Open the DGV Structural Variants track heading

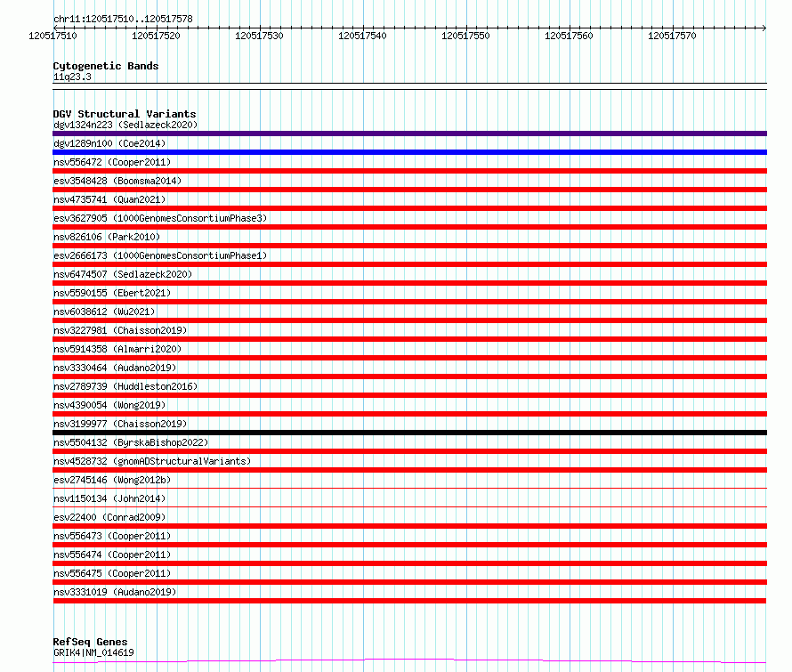coord(125,114)
